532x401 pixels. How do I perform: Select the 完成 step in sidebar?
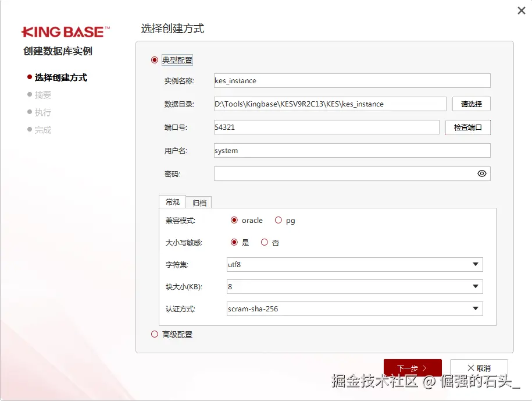click(x=40, y=130)
